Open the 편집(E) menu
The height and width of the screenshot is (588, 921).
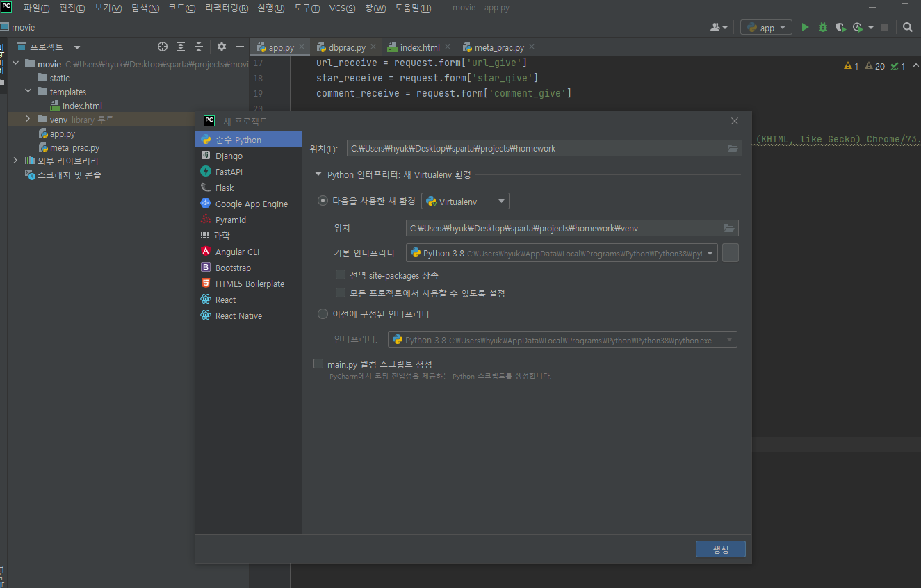click(72, 8)
